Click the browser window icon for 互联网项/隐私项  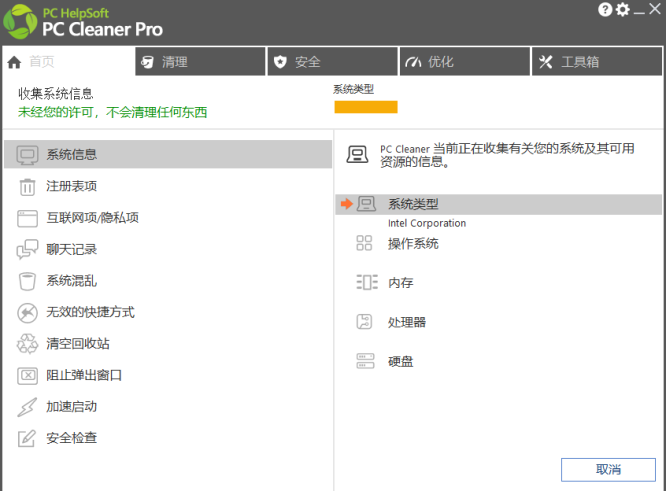[x=27, y=218]
